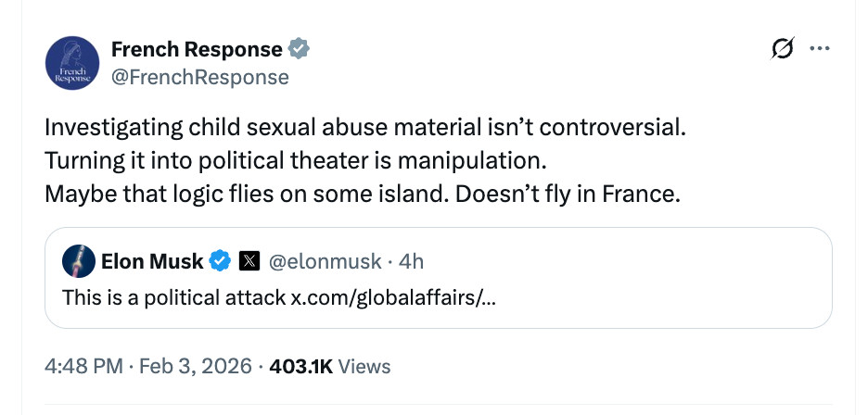Click the line starting 'Investigating child sexual abuse'
This screenshot has width=868, height=415.
coord(364,127)
